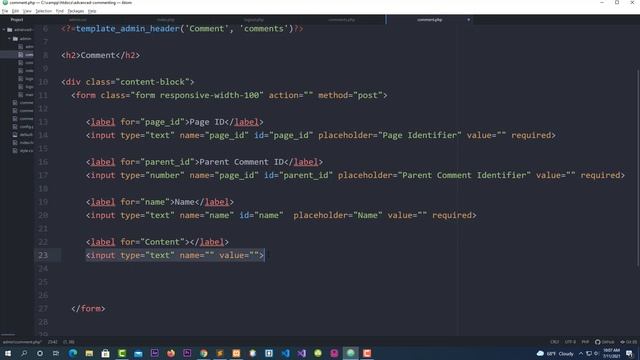Open Sublime Text from taskbar
This screenshot has width=640, height=360.
[220, 353]
